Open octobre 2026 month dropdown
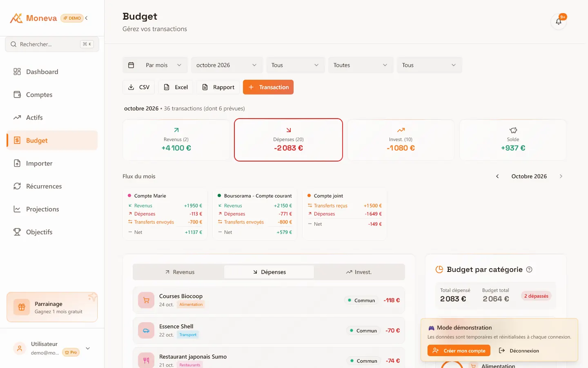This screenshot has height=368, width=588. (x=227, y=65)
